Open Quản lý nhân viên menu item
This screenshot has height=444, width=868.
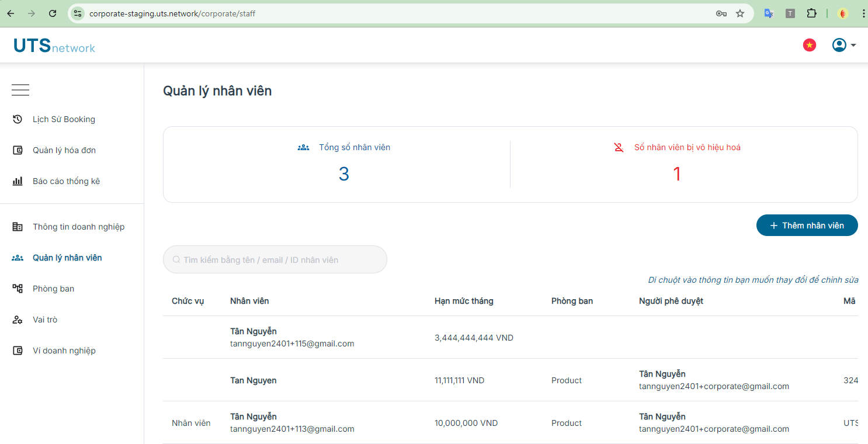coord(67,258)
